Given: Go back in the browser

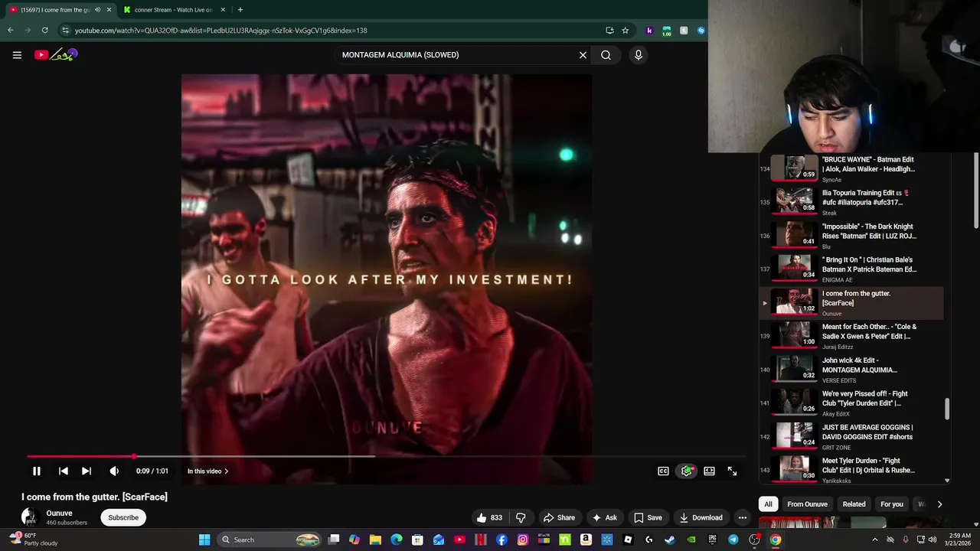Looking at the screenshot, I should (x=10, y=31).
